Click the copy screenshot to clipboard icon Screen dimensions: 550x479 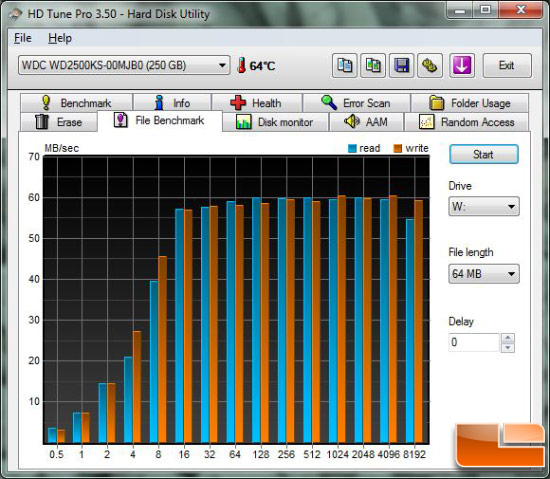pyautogui.click(x=373, y=66)
